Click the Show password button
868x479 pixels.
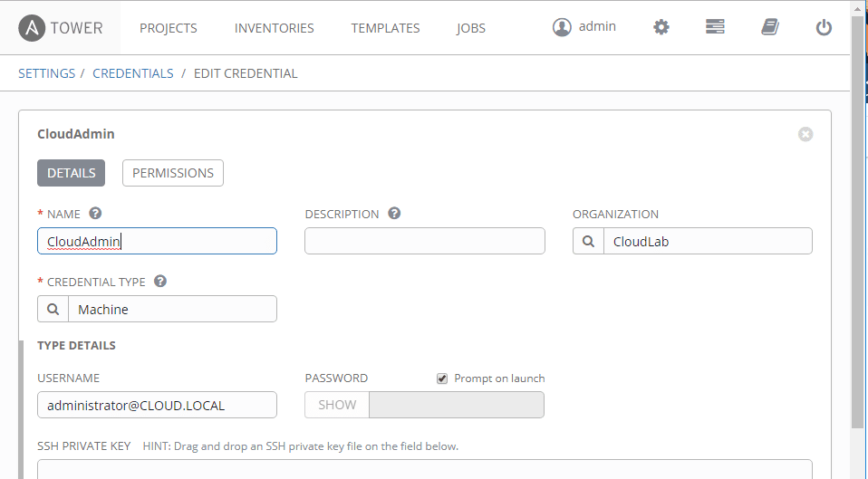click(x=337, y=405)
